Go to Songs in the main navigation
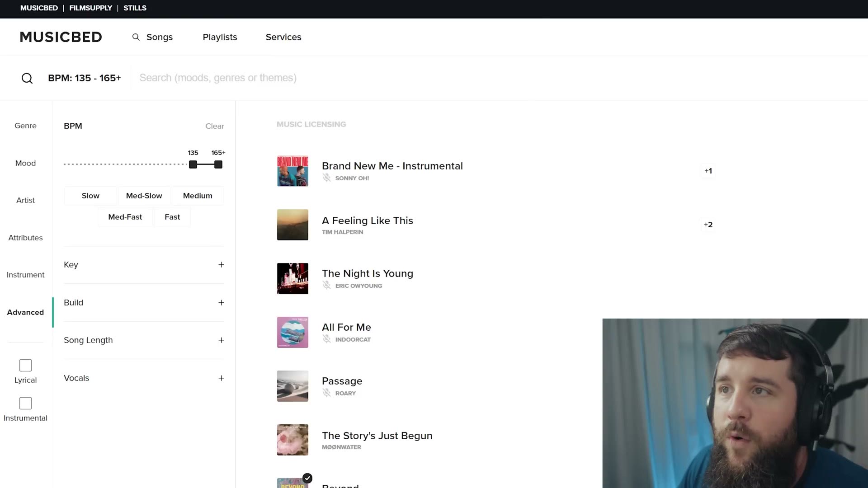 point(159,37)
